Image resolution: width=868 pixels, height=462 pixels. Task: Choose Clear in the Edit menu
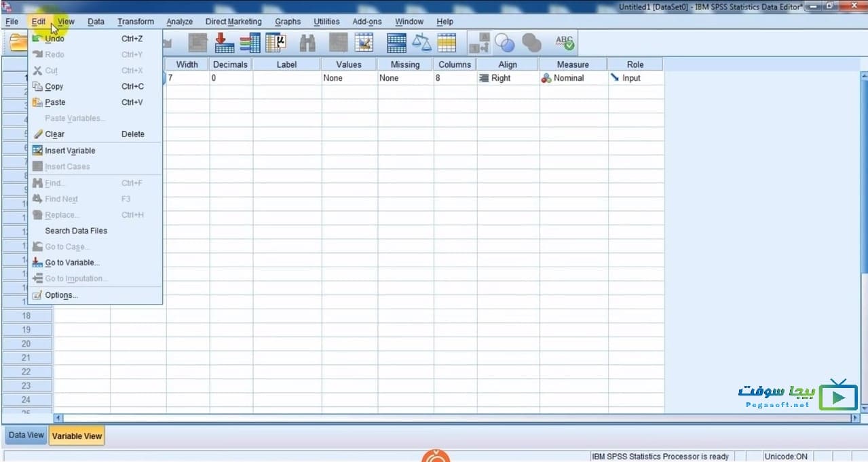[x=95, y=134]
